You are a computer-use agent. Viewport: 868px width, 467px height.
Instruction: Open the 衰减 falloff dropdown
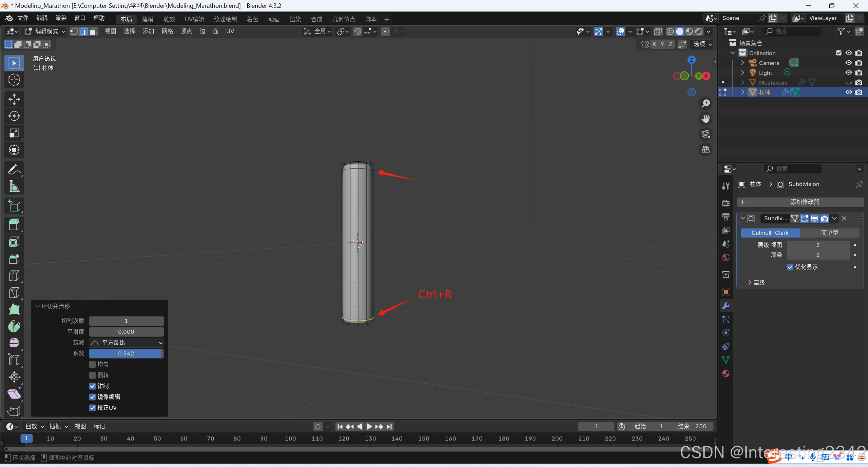point(127,343)
